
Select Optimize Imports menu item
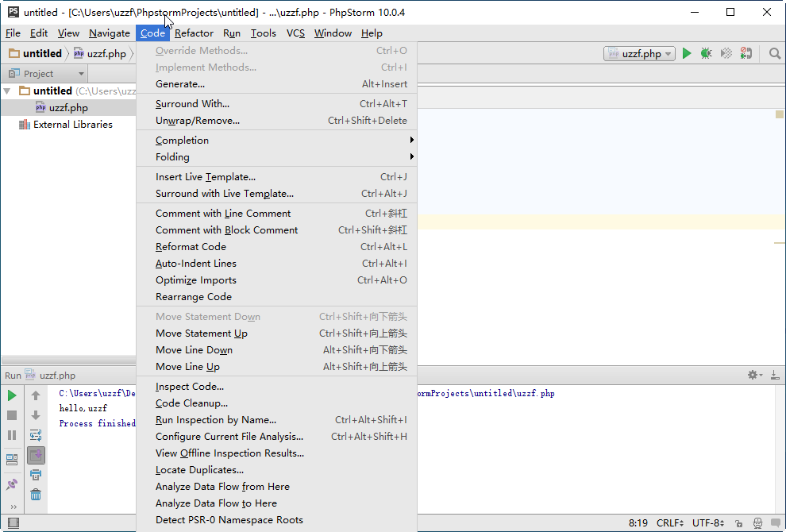coord(277,280)
